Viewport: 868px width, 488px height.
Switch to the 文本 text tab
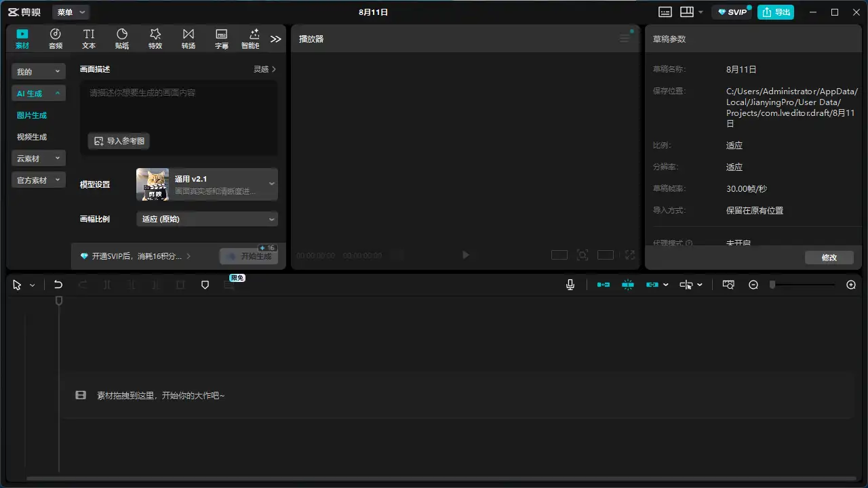point(89,39)
